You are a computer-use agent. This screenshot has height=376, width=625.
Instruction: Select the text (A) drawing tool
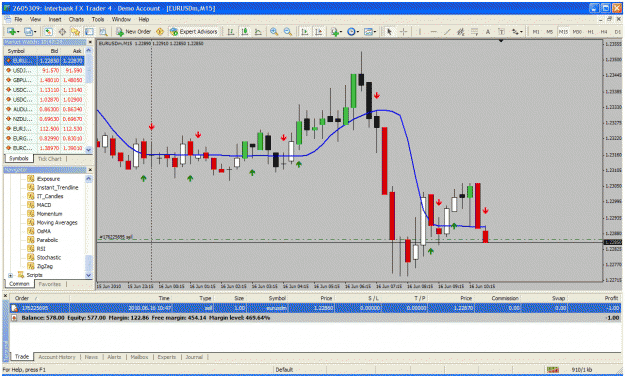click(487, 31)
